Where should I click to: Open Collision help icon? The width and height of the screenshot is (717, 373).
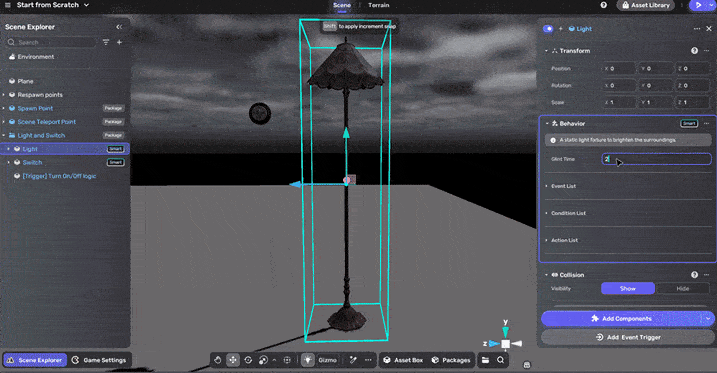tap(694, 275)
